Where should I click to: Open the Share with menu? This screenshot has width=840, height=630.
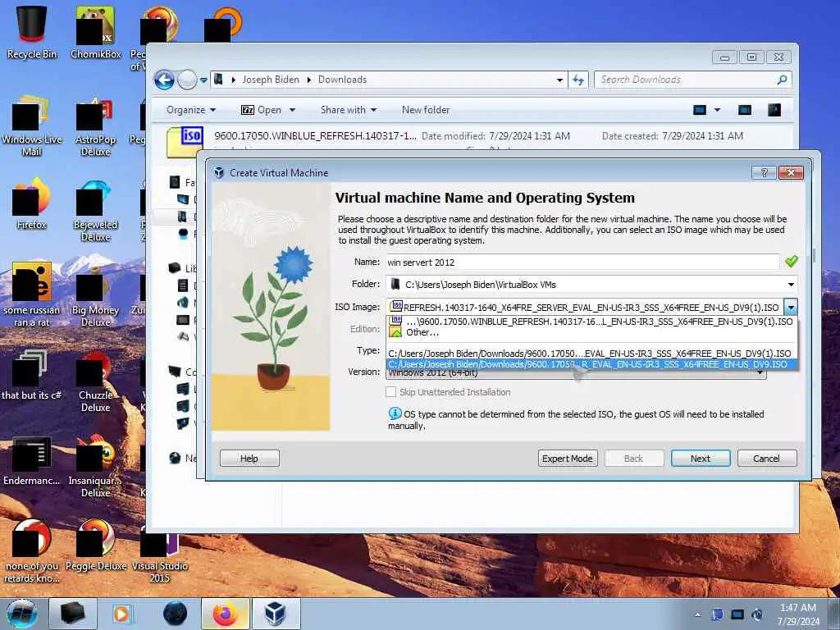[349, 110]
